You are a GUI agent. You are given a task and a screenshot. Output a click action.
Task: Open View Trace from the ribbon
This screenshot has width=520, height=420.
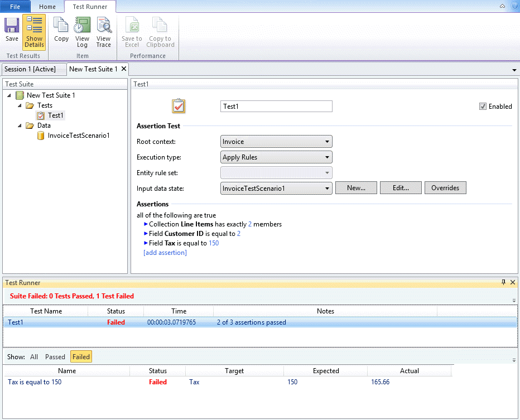coord(103,32)
